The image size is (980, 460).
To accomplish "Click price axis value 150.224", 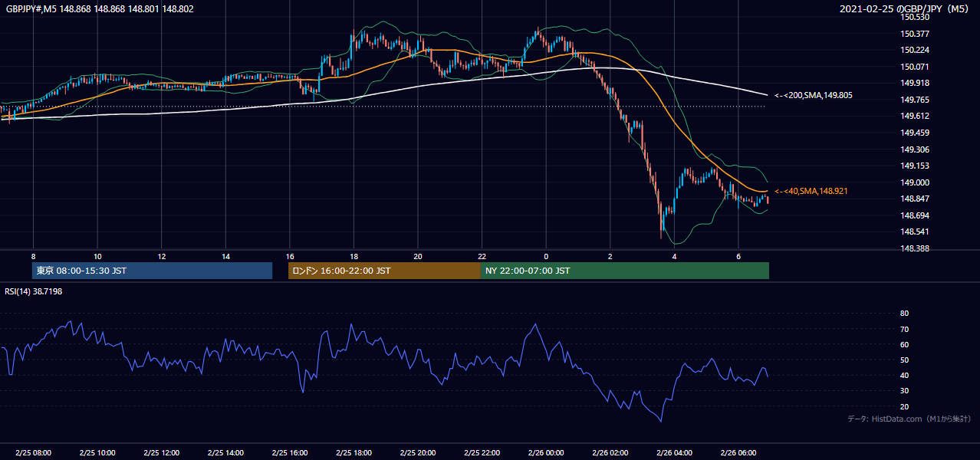I will coord(915,50).
